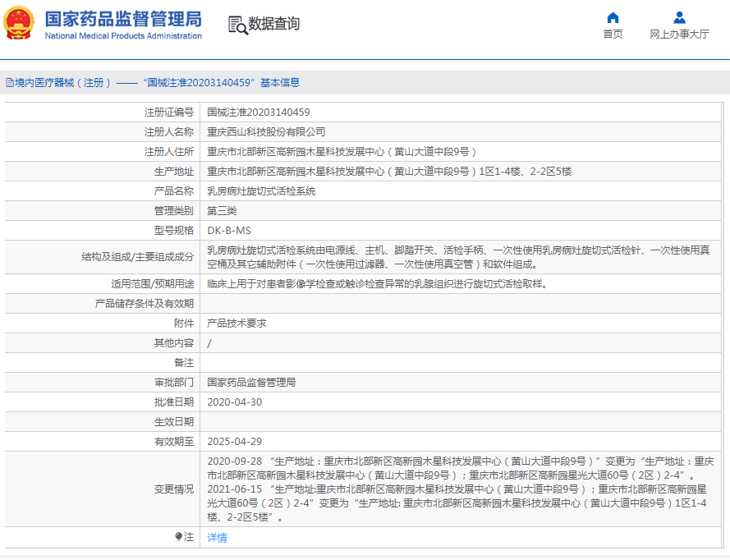Click the 适用范围 intended use text
730x560 pixels.
[378, 284]
